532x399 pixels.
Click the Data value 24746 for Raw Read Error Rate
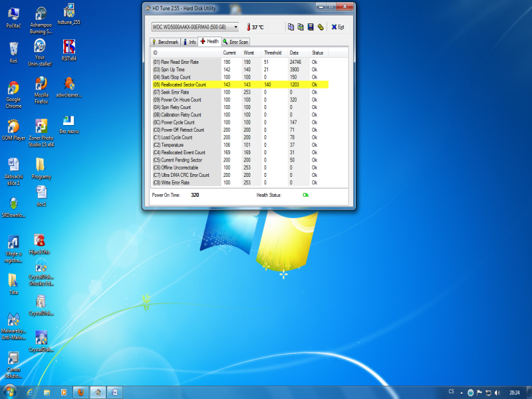pos(295,62)
